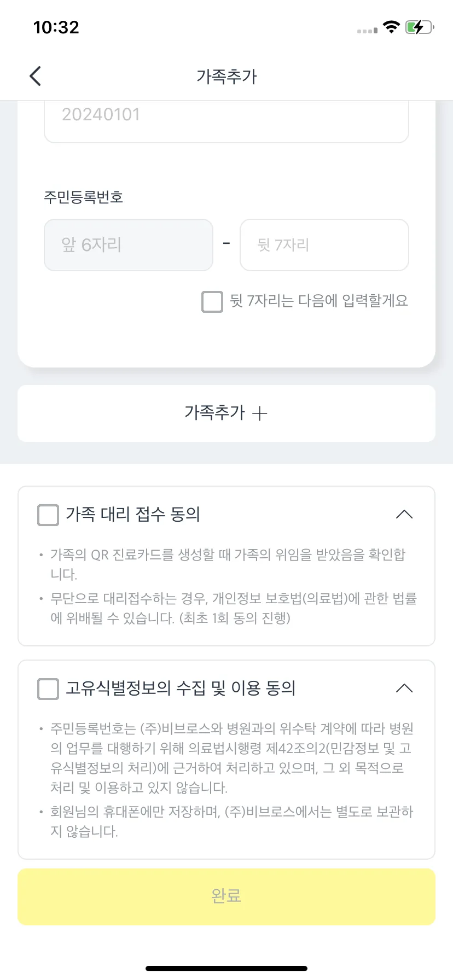The height and width of the screenshot is (980, 453).
Task: Tap the Wi-Fi status icon
Action: tap(391, 27)
